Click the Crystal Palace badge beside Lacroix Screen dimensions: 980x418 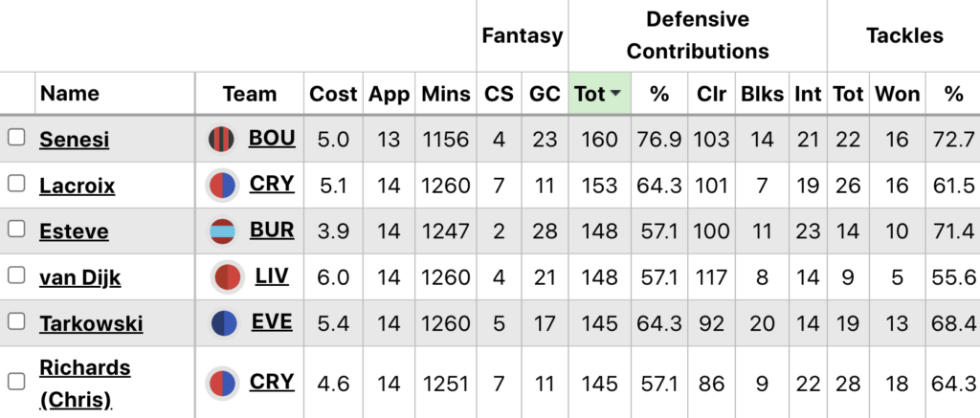tap(223, 185)
